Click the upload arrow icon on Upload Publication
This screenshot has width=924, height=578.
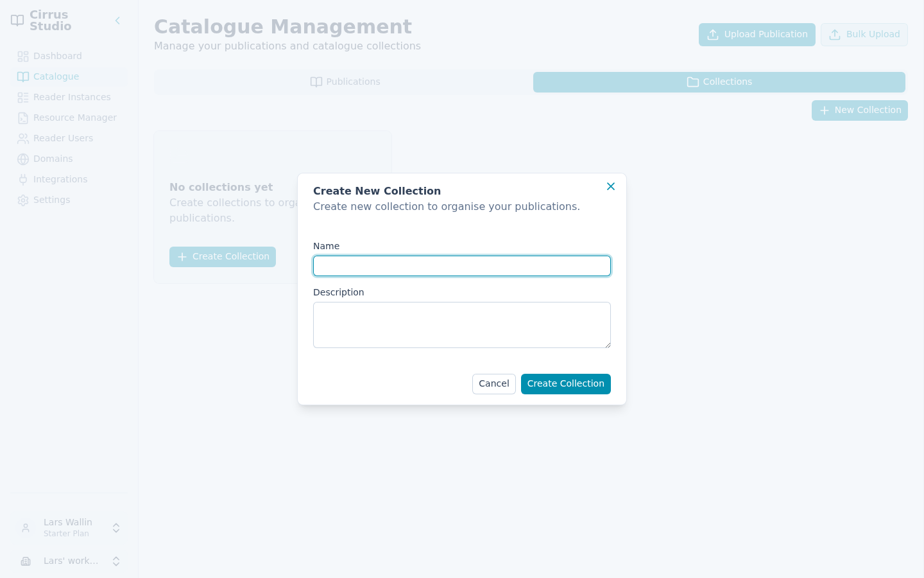713,35
